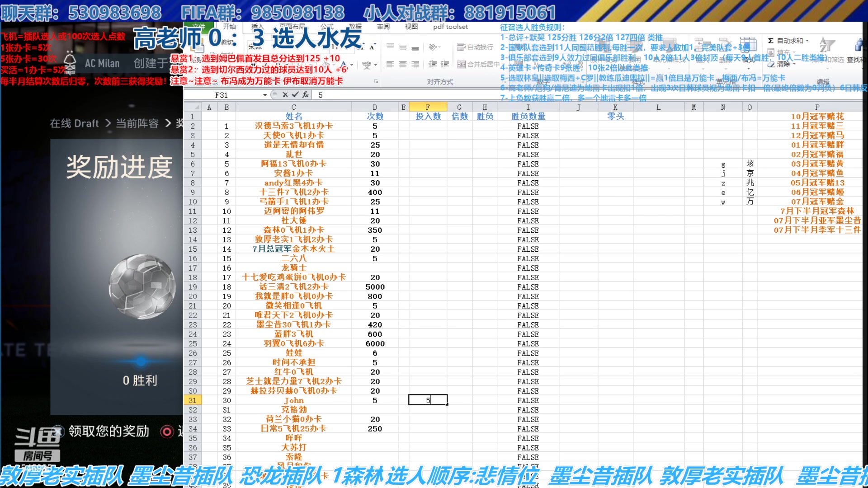
Task: Expand the name box dropdown arrow
Action: [x=265, y=95]
